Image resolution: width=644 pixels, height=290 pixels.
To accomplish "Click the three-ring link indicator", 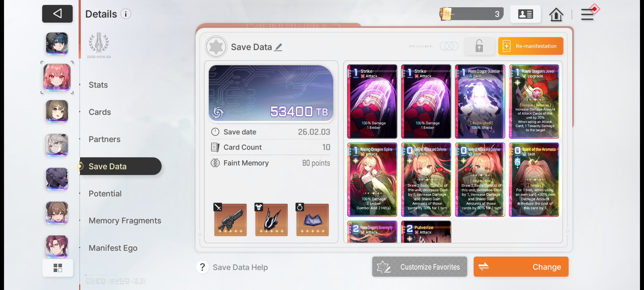I will pos(449,46).
